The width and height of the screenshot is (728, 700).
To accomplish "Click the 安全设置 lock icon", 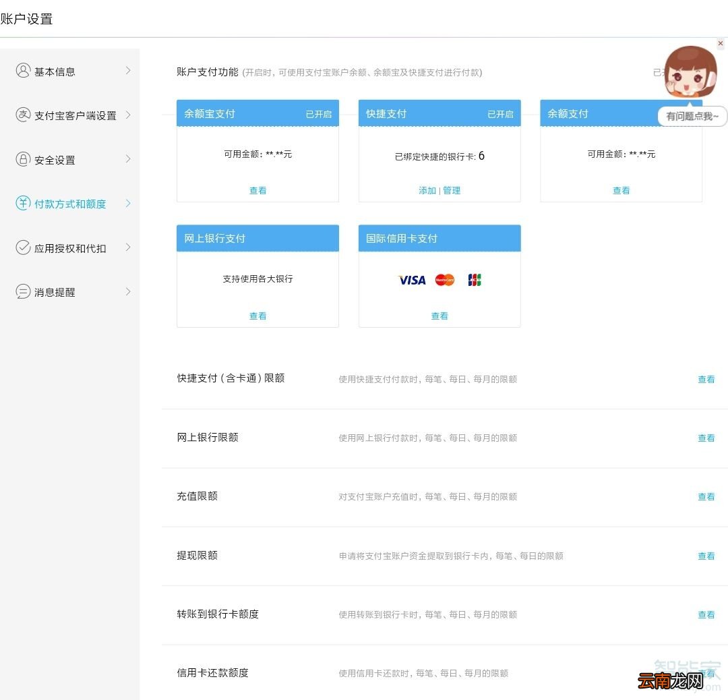I will pos(23,159).
